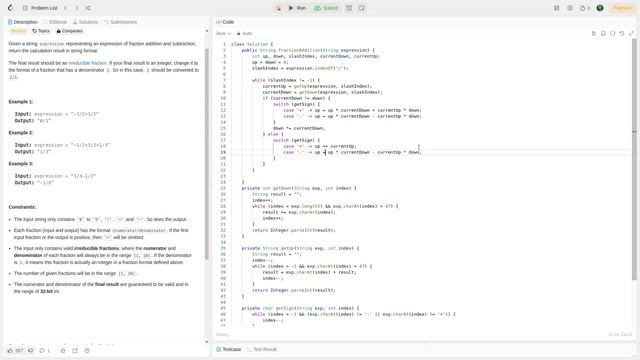Viewport: 640px width, 360px height.
Task: Click the 'private String getUp' method line
Action: click(300, 248)
